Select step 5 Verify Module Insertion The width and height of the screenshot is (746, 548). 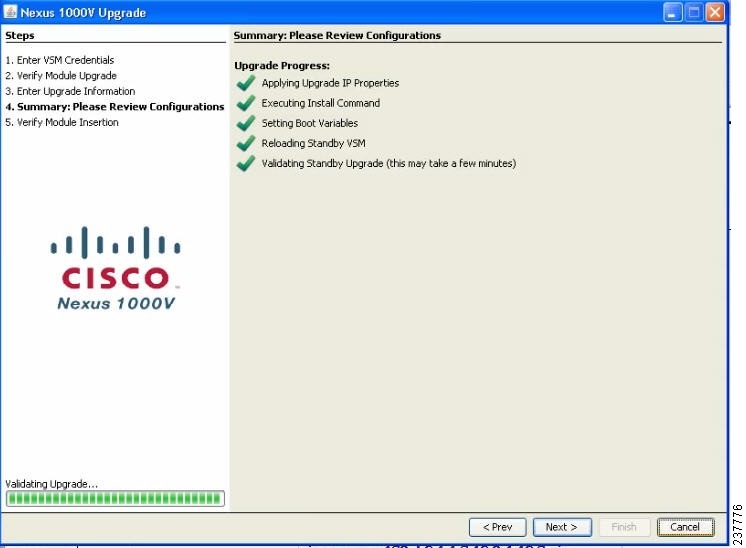pyautogui.click(x=62, y=122)
